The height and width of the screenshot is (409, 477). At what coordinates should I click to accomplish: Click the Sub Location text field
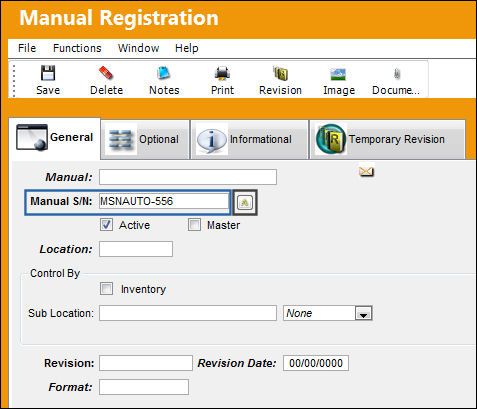(188, 313)
